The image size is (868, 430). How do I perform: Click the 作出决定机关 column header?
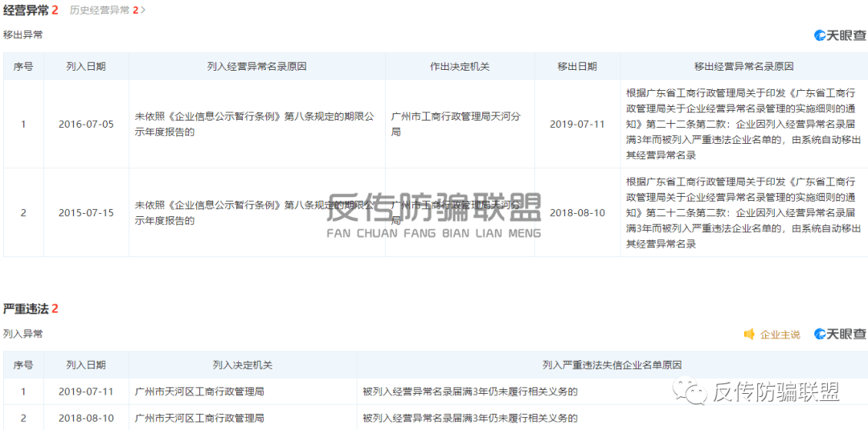click(459, 67)
